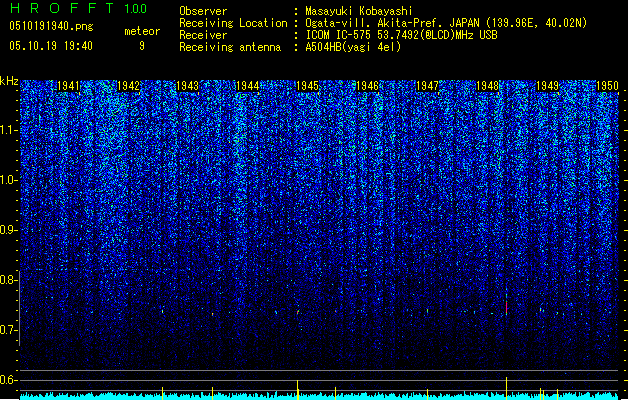Click the 1947 time marker
Viewport: 629px width, 400px height.
(428, 86)
